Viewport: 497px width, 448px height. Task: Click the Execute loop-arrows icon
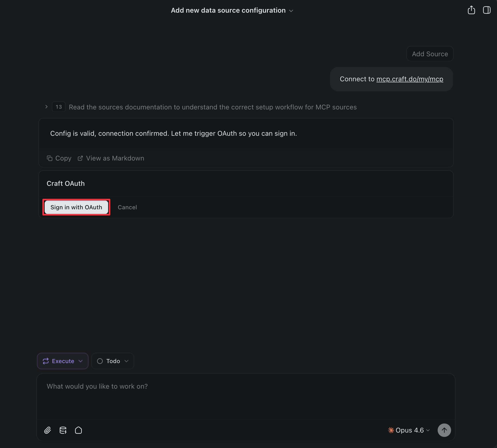[x=45, y=361]
